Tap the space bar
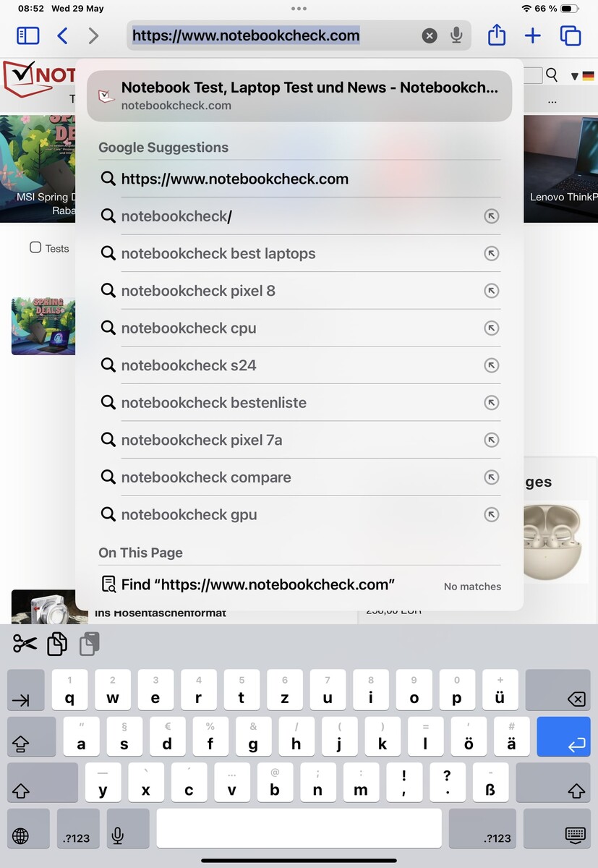Screen dimensions: 598x868 pos(299,829)
